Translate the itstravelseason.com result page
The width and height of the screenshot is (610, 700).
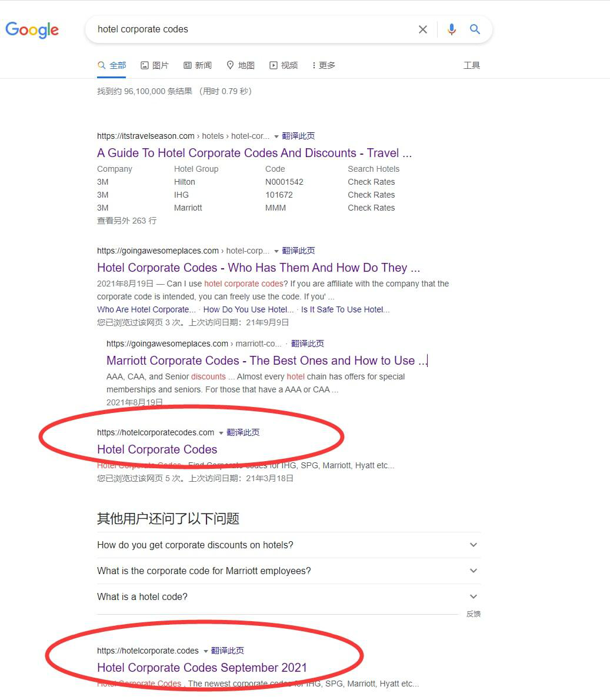[x=298, y=136]
